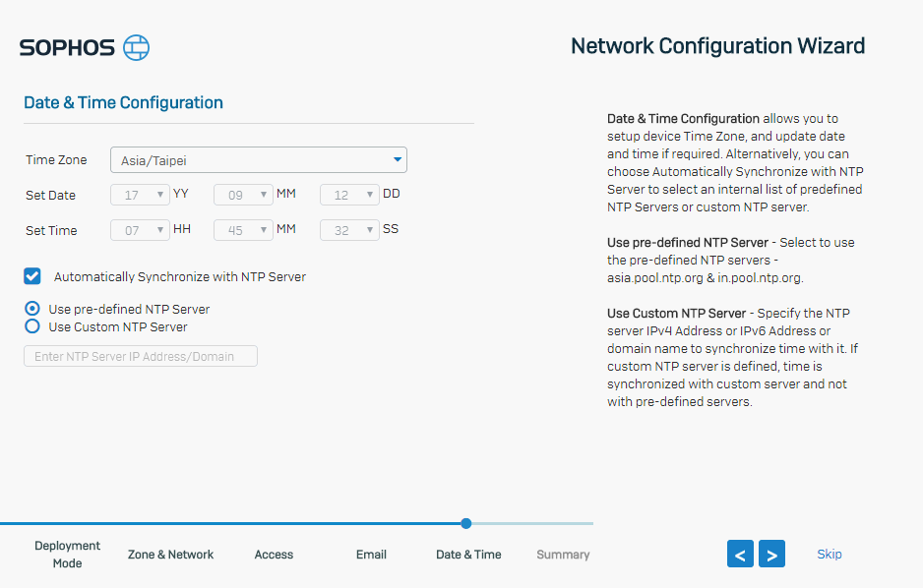Select Use pre-defined NTP Server option

point(32,309)
